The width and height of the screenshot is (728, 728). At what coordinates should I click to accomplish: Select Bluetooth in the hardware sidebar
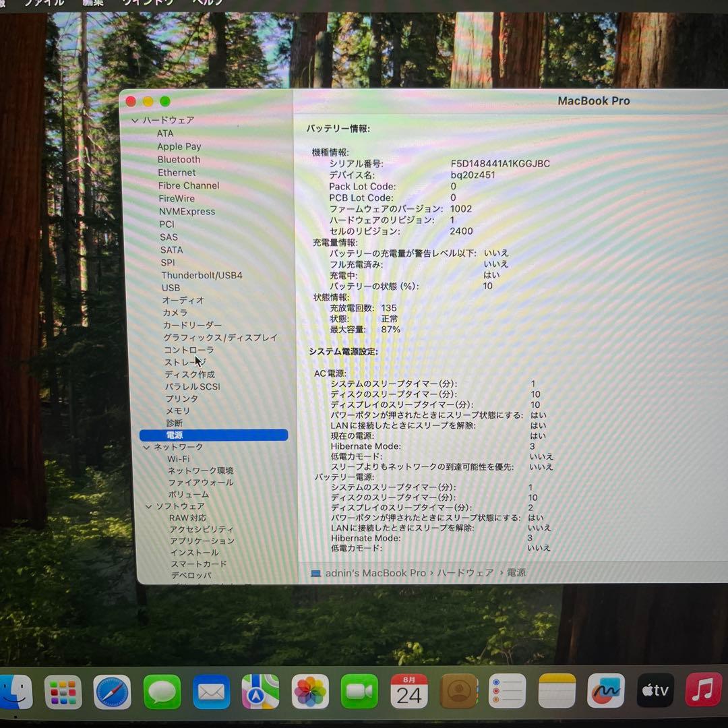pos(179,159)
